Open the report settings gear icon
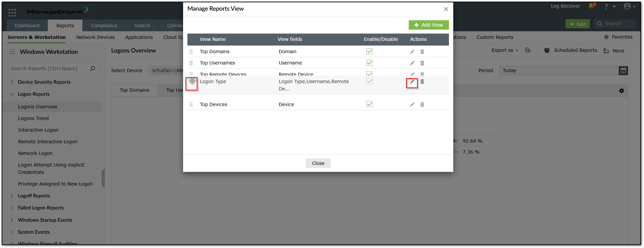644x248 pixels. pos(621,91)
